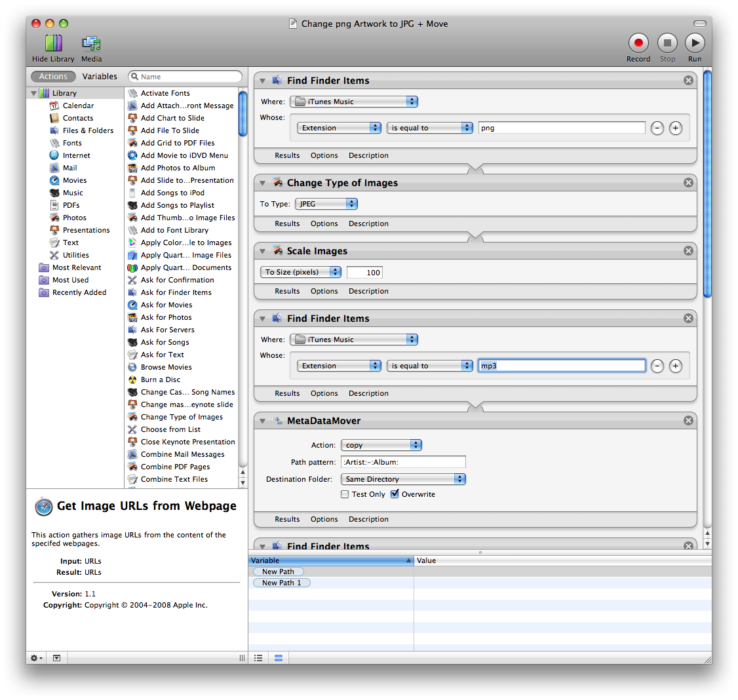Choose the Add Songs to iPod action
Viewport: 738px width, 700px height.
click(x=172, y=193)
